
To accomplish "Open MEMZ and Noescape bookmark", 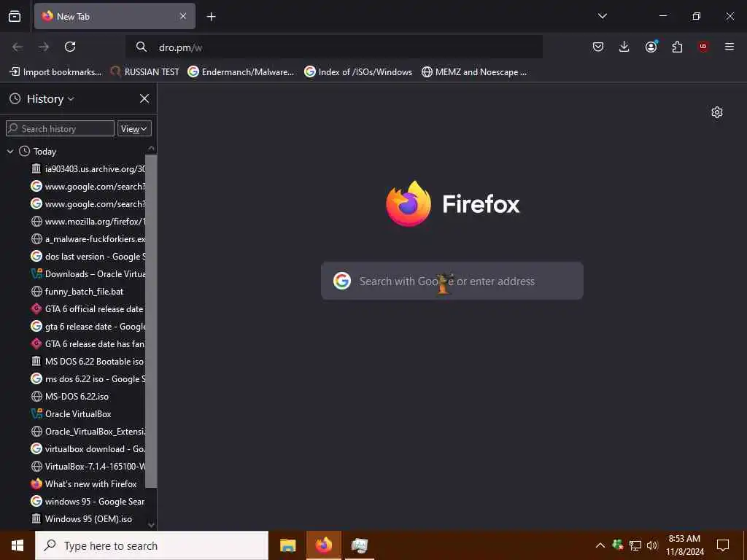I will [474, 72].
